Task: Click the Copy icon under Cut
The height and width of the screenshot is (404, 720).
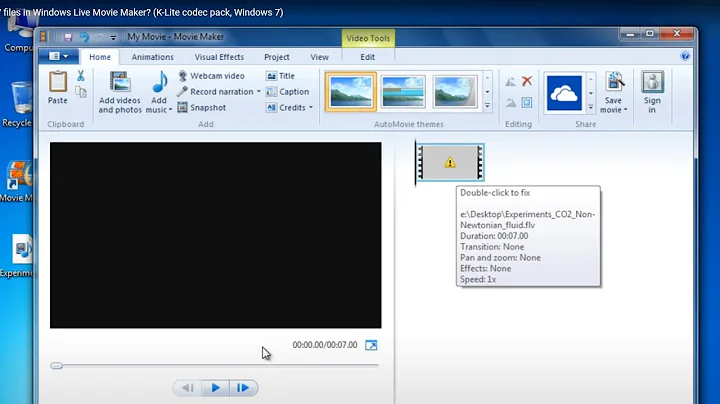Action: pos(81,92)
